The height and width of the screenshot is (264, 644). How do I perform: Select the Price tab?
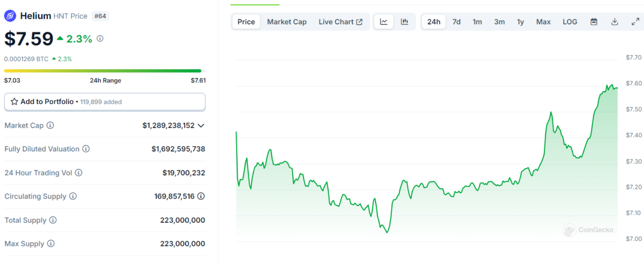[246, 22]
